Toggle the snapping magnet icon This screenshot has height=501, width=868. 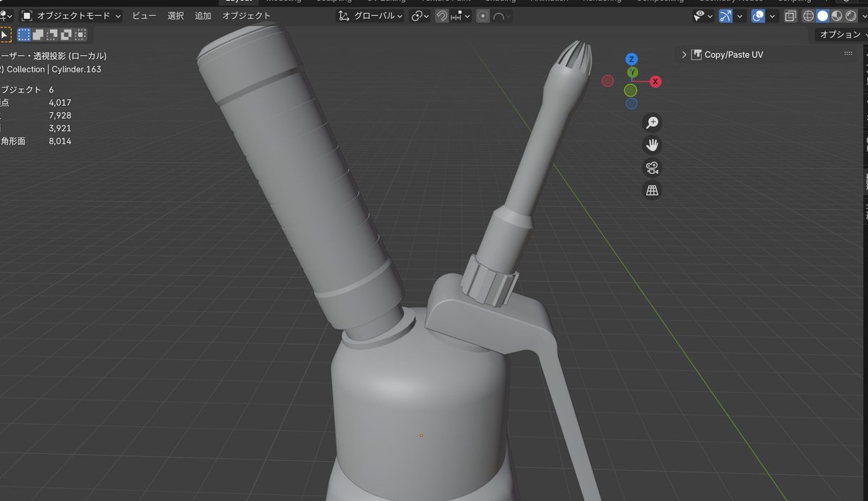pyautogui.click(x=441, y=15)
